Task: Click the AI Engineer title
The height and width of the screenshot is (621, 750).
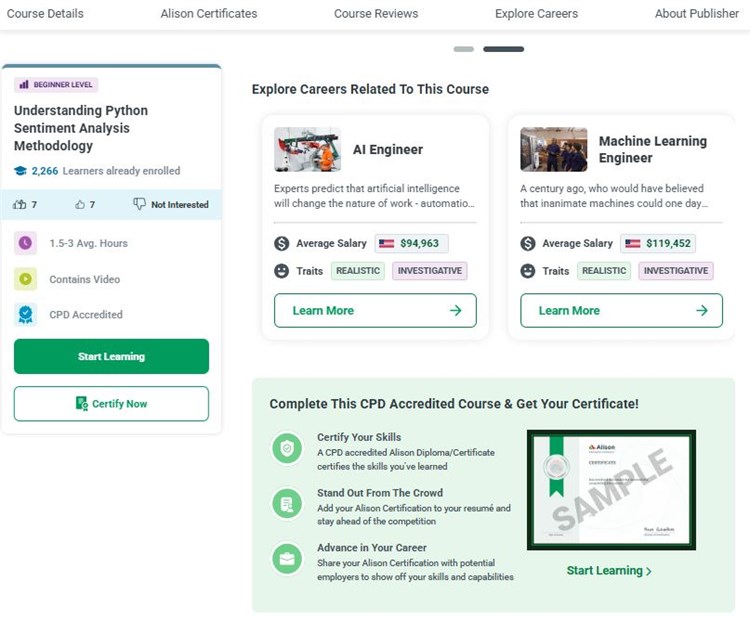Action: tap(388, 150)
